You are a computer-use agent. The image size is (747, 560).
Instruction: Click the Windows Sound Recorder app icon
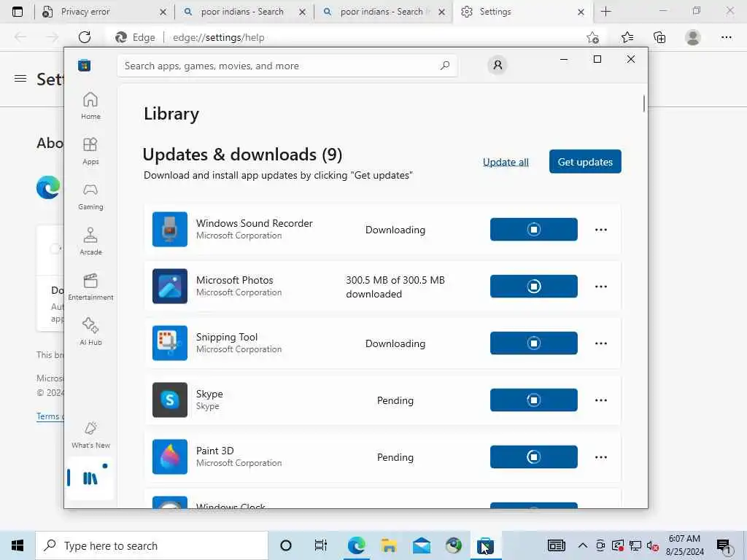(x=169, y=229)
